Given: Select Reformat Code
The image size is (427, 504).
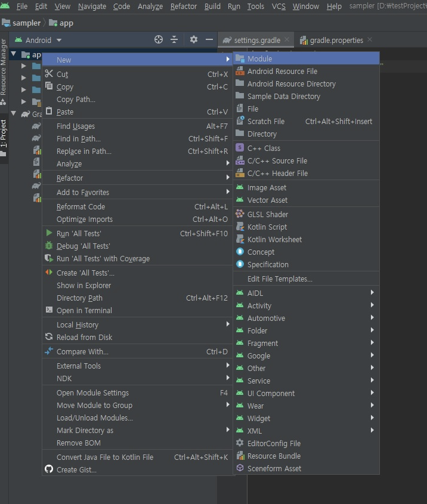Looking at the screenshot, I should [x=137, y=206].
